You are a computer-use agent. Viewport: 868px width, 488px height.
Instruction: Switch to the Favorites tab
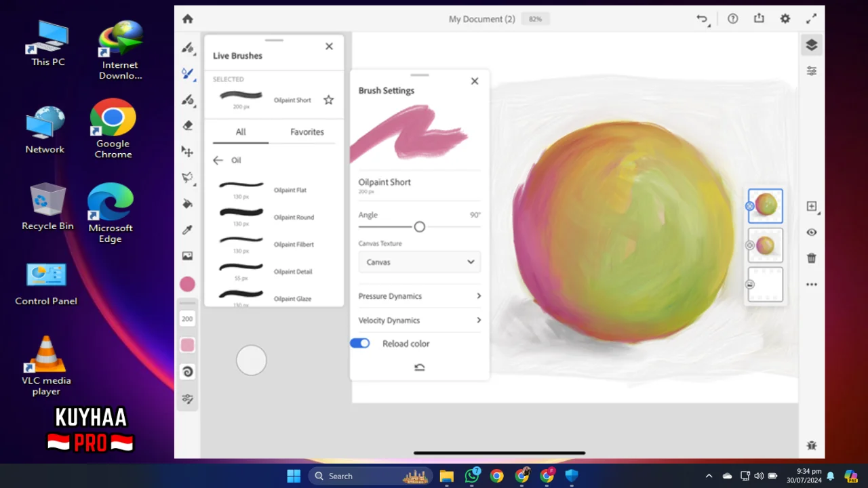coord(307,132)
